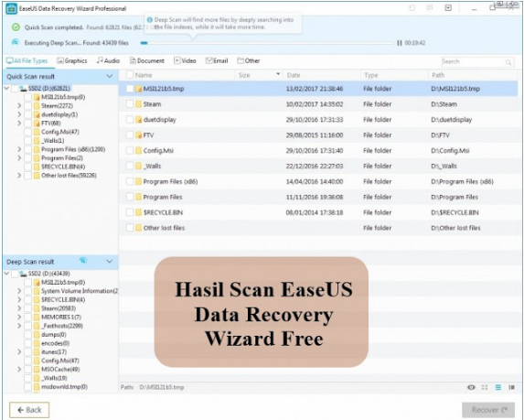The width and height of the screenshot is (524, 420).
Task: Switch to details pane view icon
Action: (511, 387)
